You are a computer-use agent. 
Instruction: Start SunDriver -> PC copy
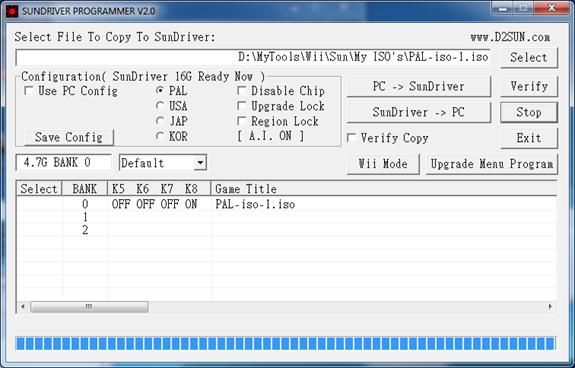(418, 112)
